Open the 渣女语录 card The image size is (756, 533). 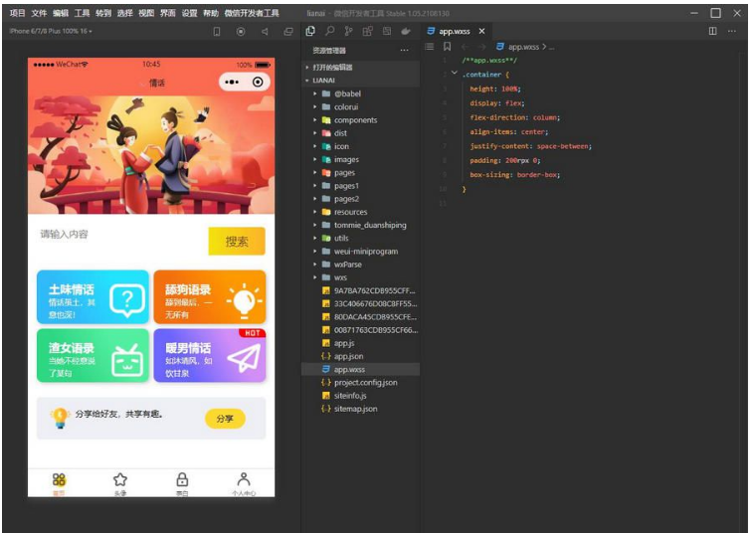(93, 356)
